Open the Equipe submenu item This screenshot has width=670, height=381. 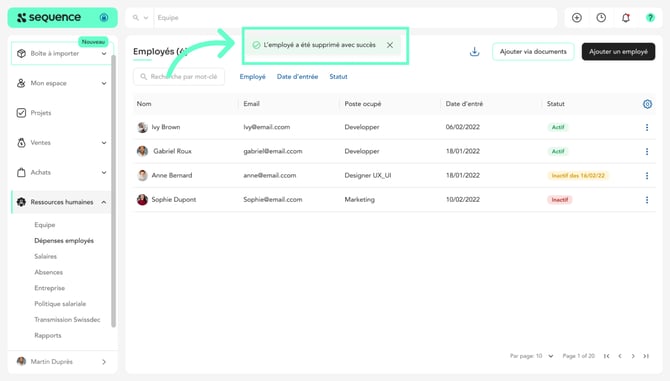tap(45, 225)
